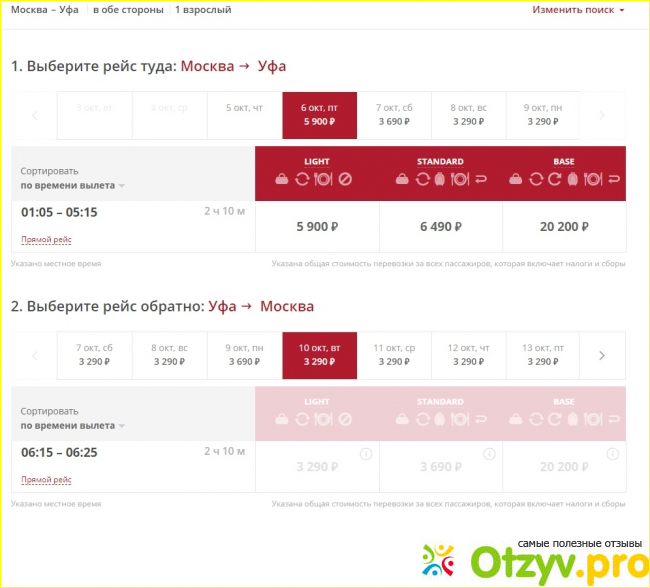Select return date 8 окт, вс
650x588 pixels.
click(170, 355)
